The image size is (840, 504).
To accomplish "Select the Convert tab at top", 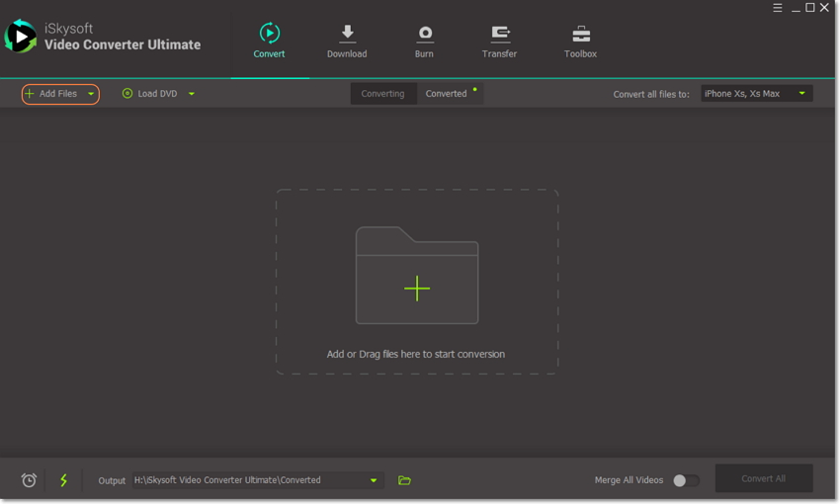I will pyautogui.click(x=269, y=41).
